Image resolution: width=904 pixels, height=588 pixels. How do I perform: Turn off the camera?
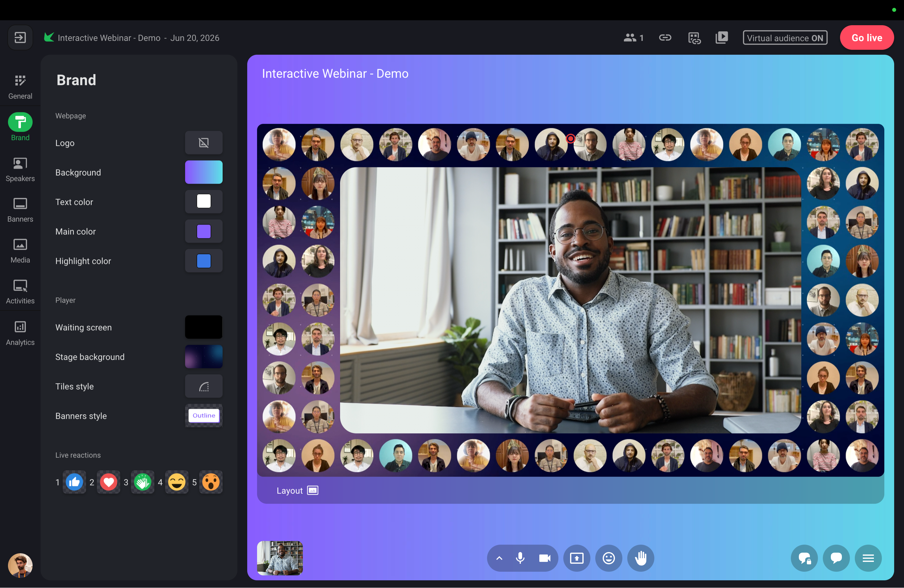click(545, 558)
